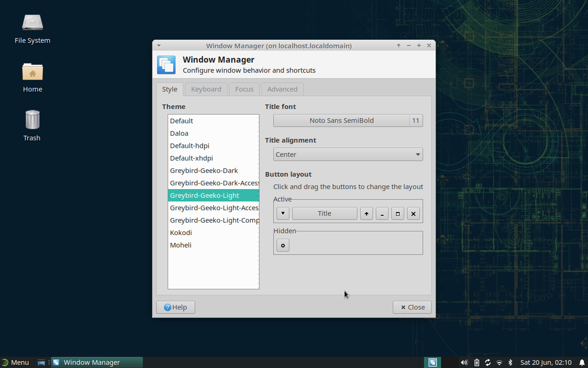
Task: Click the volume icon in the system tray
Action: point(464,362)
